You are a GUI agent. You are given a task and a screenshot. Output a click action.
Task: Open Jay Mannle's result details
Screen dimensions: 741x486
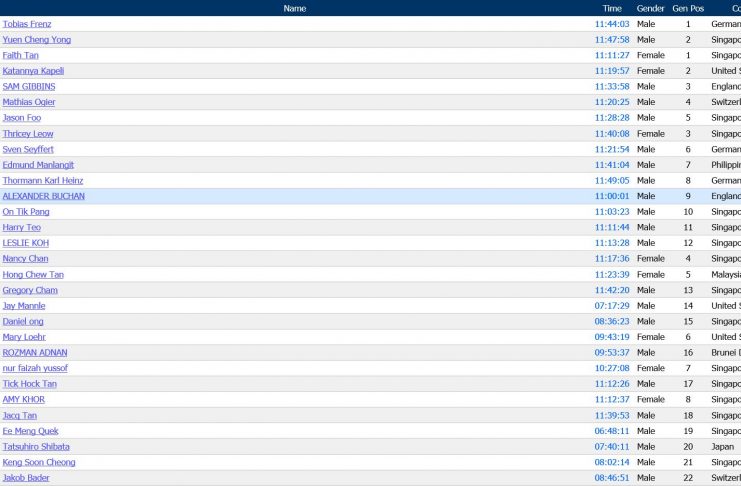[x=24, y=306]
